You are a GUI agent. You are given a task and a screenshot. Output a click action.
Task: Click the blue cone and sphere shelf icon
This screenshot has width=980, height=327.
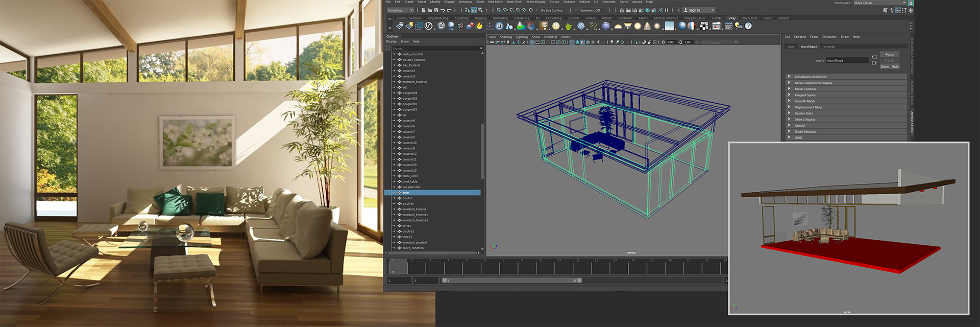click(x=509, y=26)
